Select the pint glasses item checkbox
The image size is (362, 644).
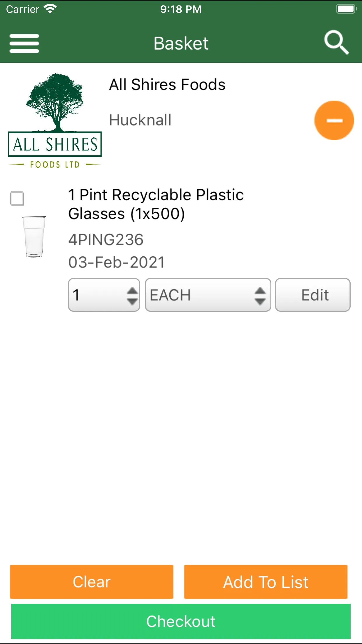(x=17, y=198)
